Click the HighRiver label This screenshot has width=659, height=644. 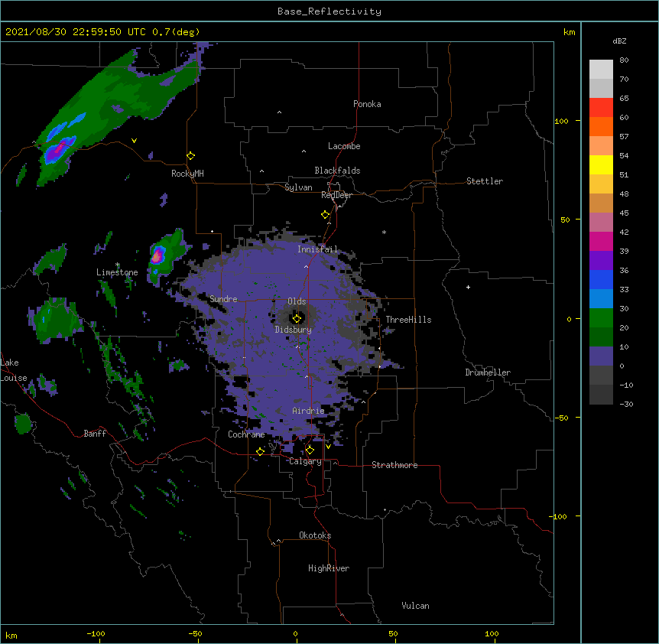click(x=329, y=568)
